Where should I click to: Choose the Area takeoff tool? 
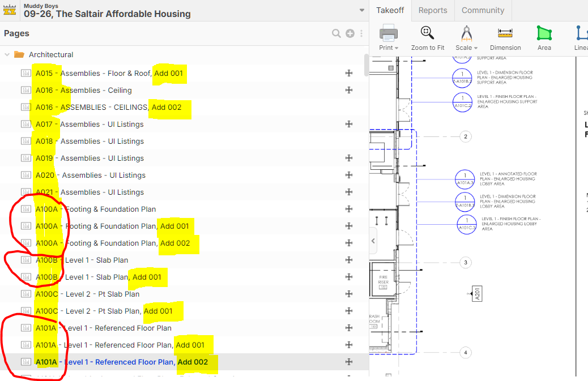pyautogui.click(x=544, y=34)
